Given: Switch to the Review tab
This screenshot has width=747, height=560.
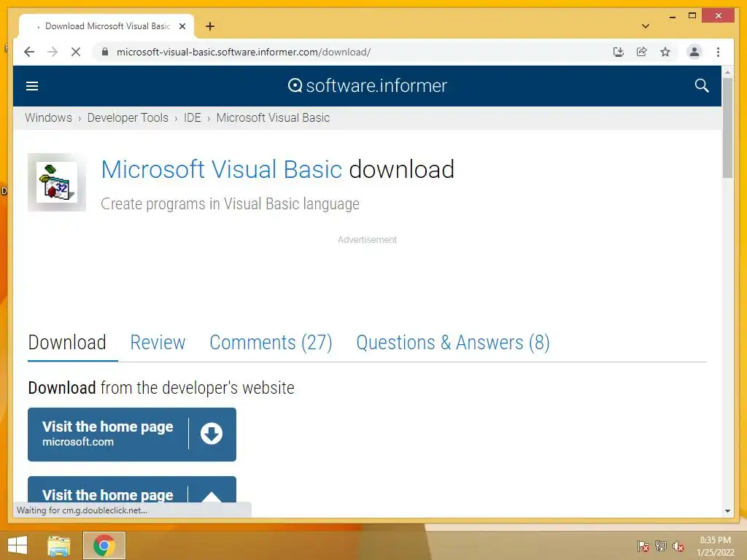Looking at the screenshot, I should 158,343.
